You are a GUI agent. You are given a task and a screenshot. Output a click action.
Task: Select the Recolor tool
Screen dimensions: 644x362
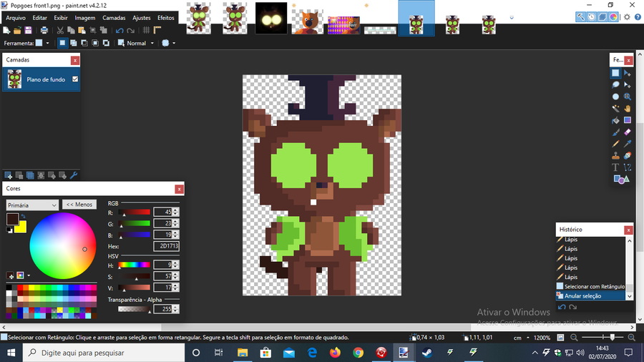627,155
